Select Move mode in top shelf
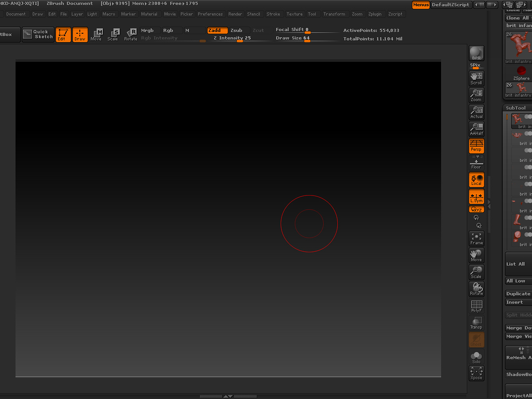This screenshot has height=399, width=532. click(x=97, y=35)
